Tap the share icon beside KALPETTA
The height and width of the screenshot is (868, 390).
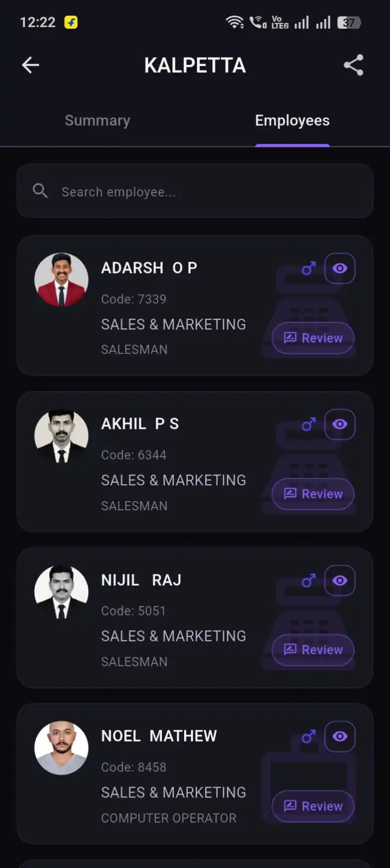[x=354, y=65]
